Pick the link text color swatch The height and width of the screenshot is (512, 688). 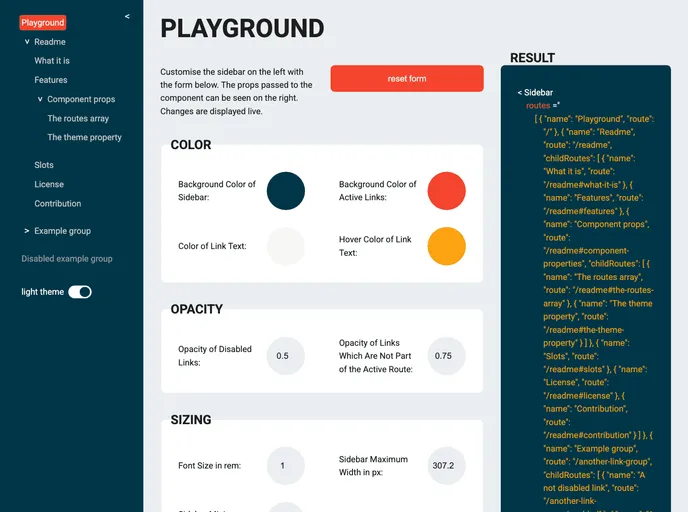point(286,246)
